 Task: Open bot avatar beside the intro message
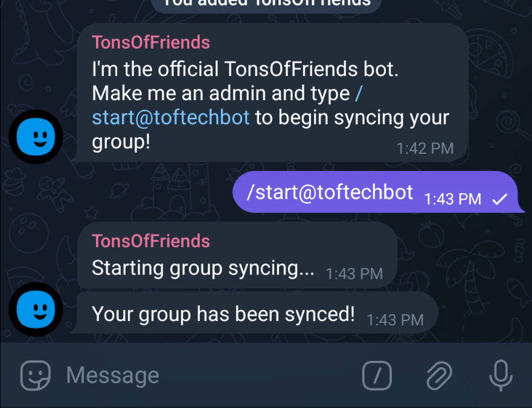(x=36, y=137)
